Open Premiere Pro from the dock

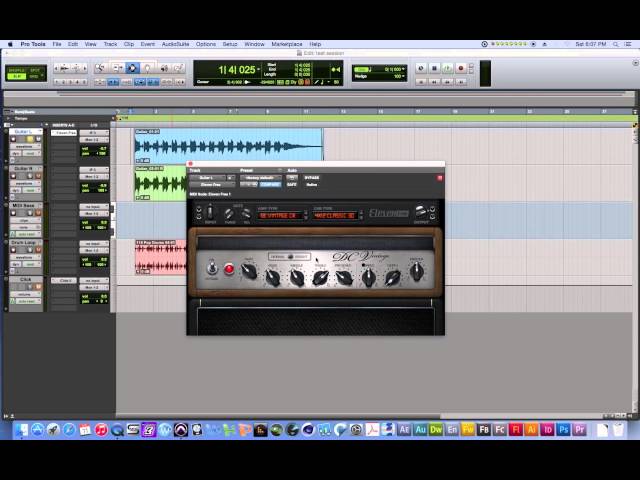click(x=580, y=429)
